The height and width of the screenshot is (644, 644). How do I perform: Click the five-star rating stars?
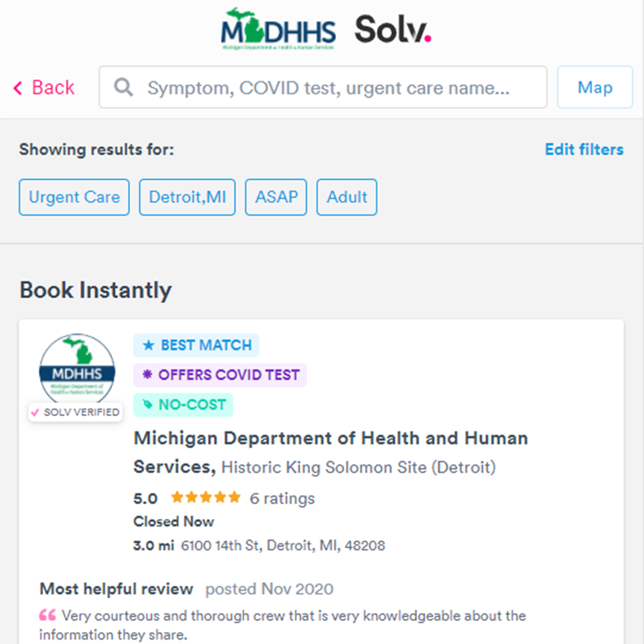(206, 497)
